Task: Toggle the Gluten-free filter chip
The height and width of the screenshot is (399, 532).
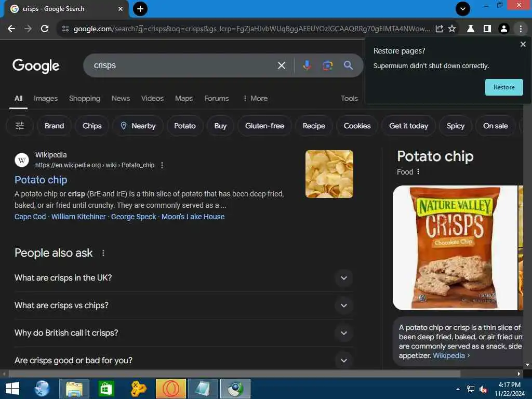Action: (264, 126)
